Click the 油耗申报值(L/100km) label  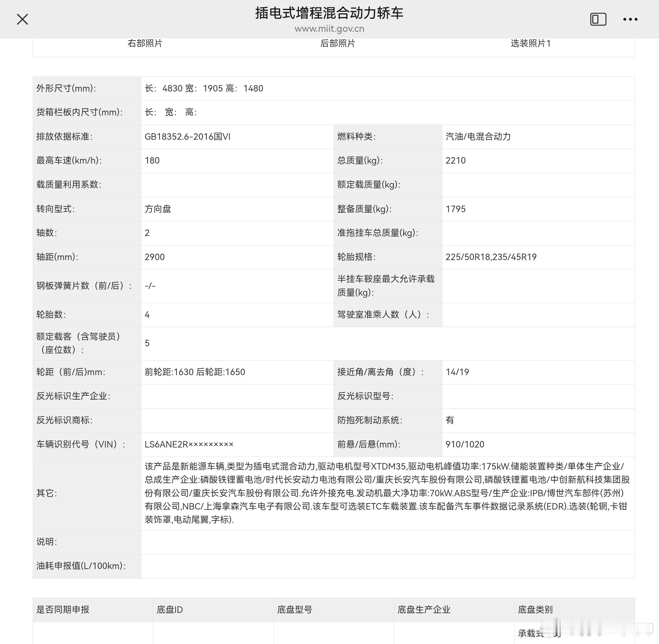(81, 566)
